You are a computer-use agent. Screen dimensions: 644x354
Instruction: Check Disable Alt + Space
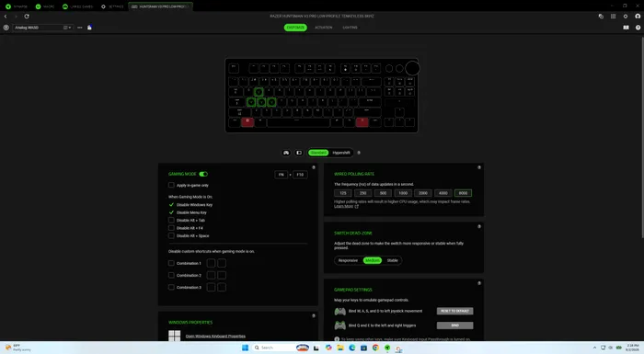click(171, 235)
